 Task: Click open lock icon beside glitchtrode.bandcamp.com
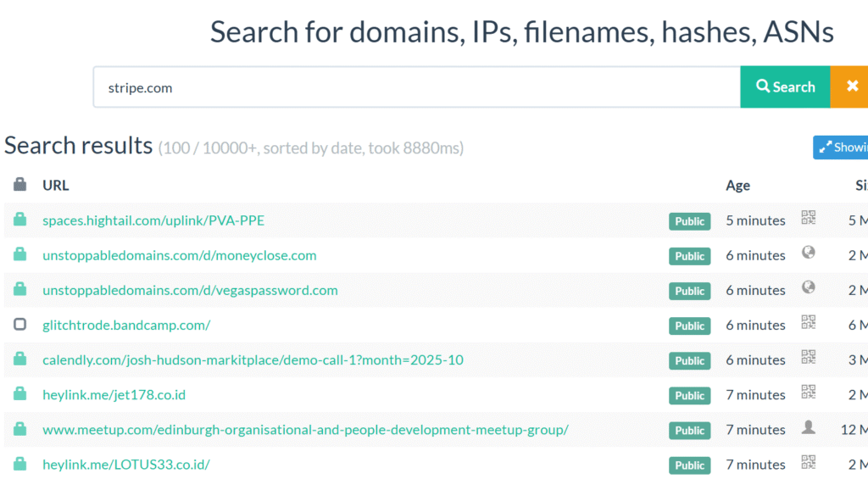point(20,325)
